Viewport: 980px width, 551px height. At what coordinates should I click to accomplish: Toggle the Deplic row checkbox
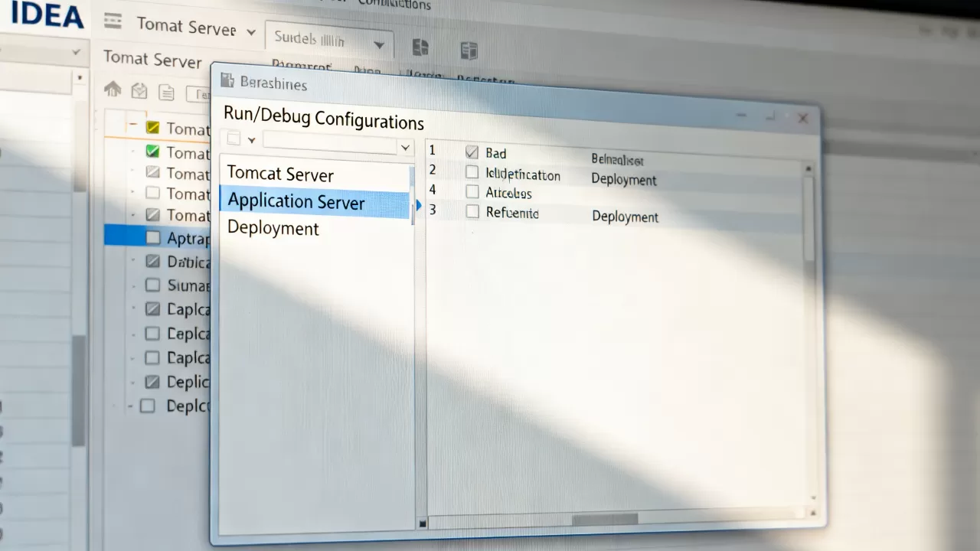pos(152,381)
